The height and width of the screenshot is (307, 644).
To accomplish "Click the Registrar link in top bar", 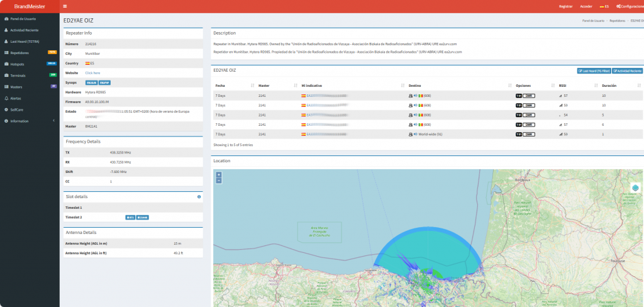I will point(565,6).
